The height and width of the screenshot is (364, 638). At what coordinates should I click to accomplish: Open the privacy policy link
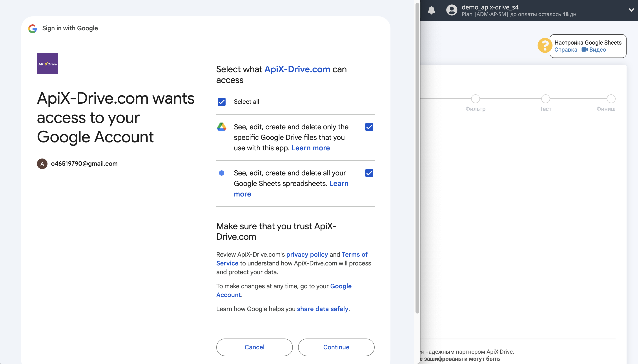click(x=307, y=254)
